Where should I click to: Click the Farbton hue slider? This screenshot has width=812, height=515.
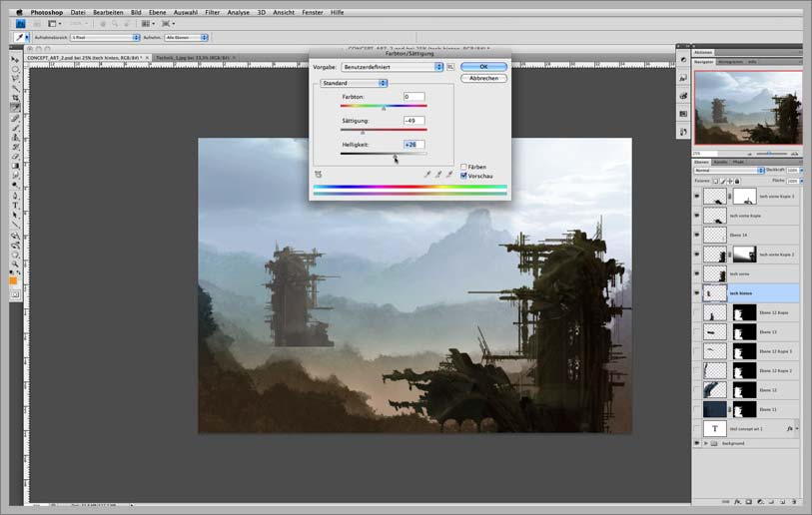point(384,107)
